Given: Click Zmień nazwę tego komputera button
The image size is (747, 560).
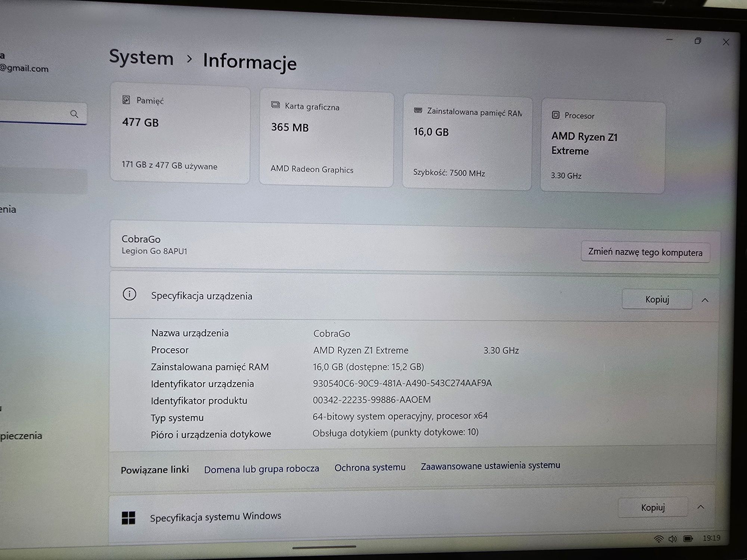Looking at the screenshot, I should coord(645,252).
